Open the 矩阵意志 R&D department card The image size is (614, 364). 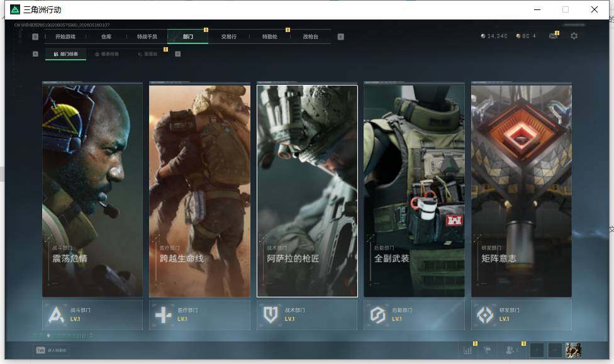522,191
